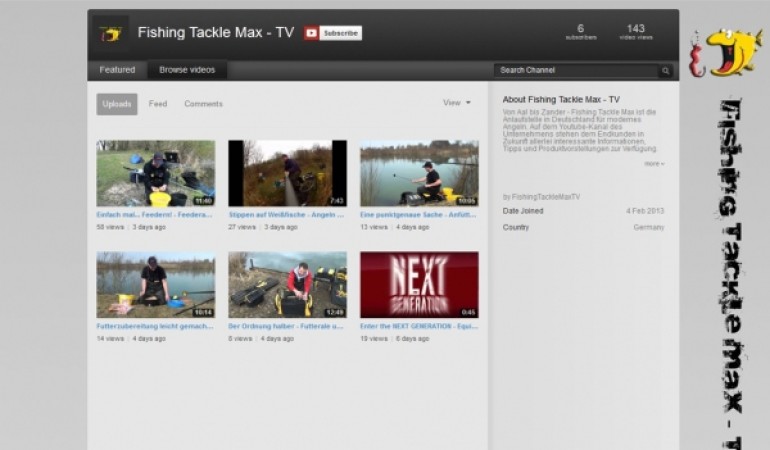The width and height of the screenshot is (770, 450).
Task: Click the Der Ordnung halber video title
Action: [286, 326]
